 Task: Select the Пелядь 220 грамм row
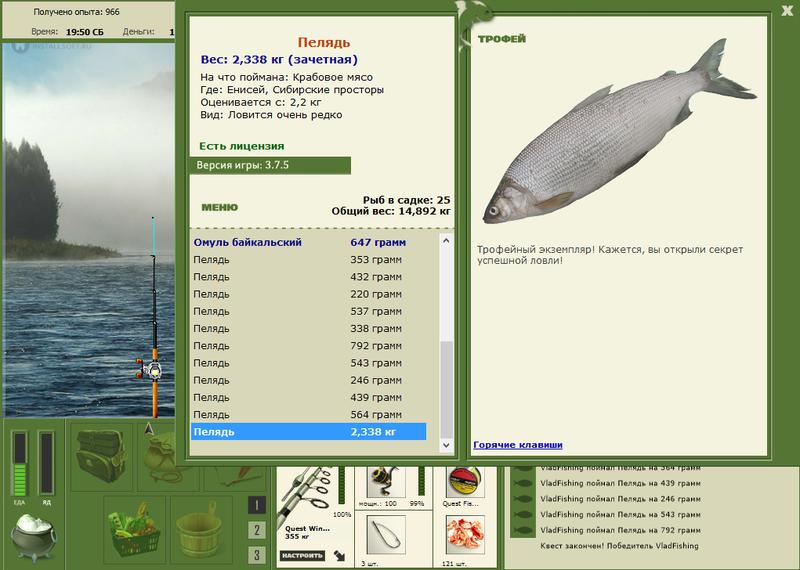click(x=309, y=294)
